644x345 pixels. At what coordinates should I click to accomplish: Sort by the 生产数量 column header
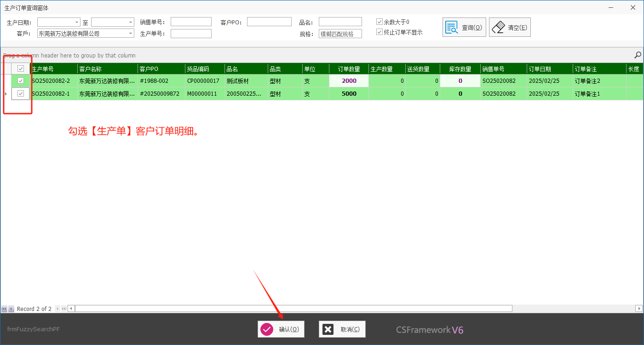pos(387,69)
